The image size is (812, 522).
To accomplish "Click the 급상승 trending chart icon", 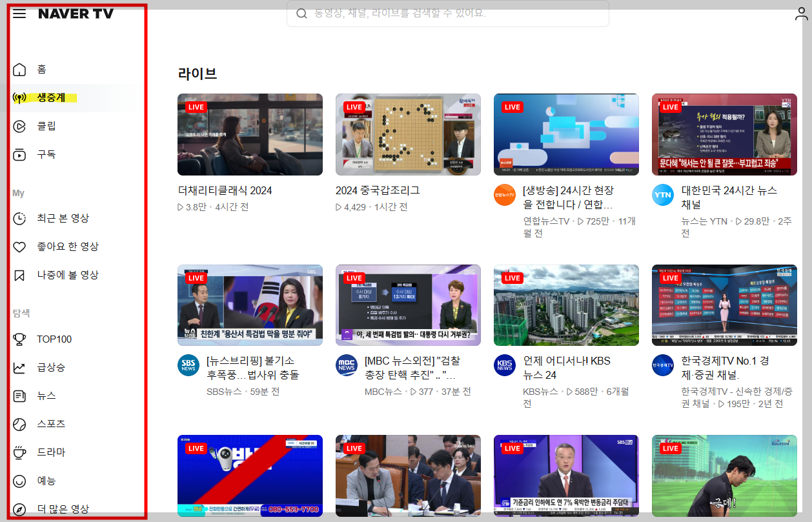I will tap(20, 367).
